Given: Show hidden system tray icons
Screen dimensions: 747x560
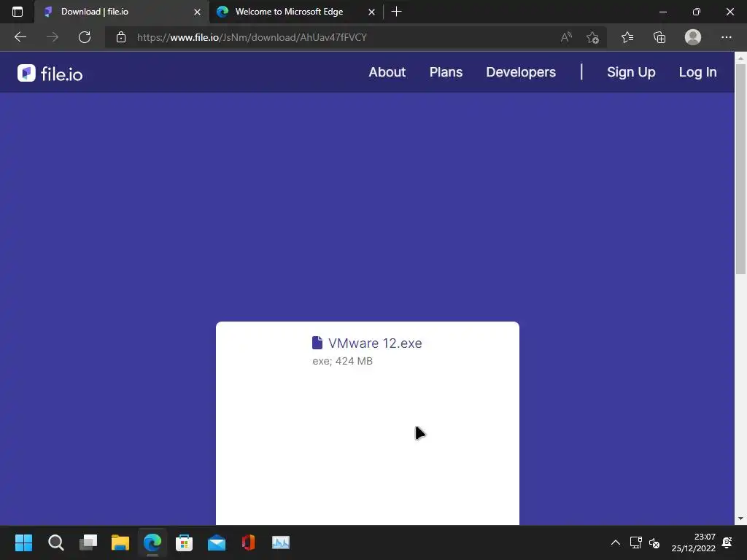Looking at the screenshot, I should 616,542.
